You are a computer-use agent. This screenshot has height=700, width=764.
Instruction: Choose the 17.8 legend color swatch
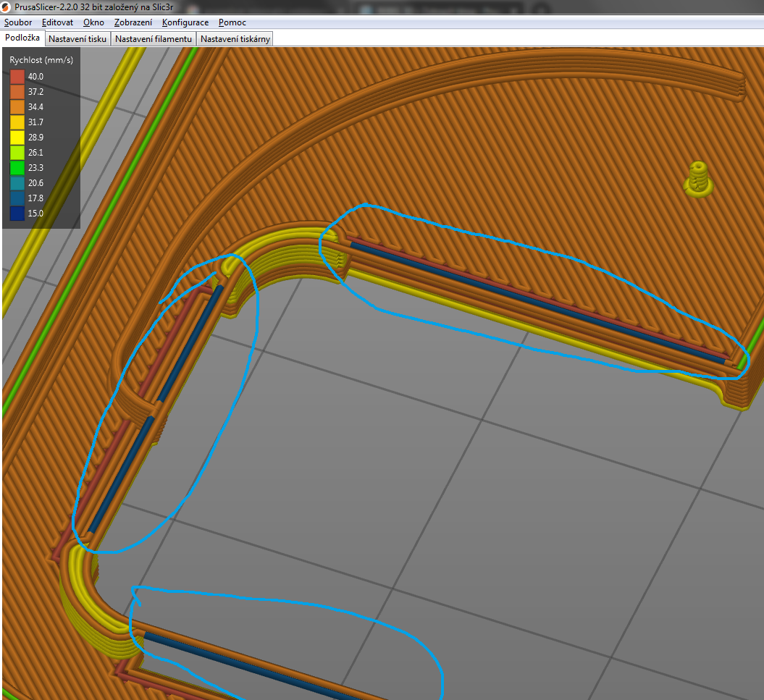17,198
